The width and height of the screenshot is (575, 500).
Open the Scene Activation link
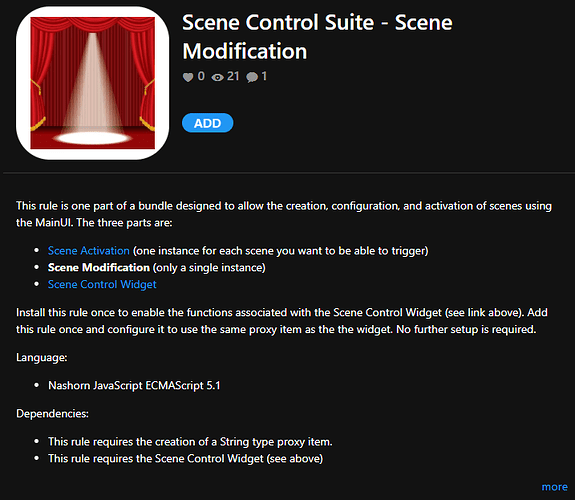[x=89, y=251]
